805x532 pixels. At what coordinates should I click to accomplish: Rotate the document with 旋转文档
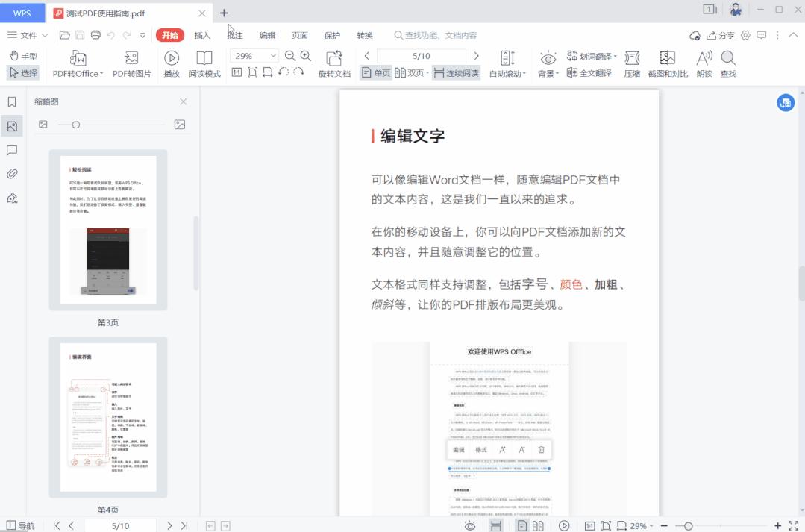click(x=333, y=63)
